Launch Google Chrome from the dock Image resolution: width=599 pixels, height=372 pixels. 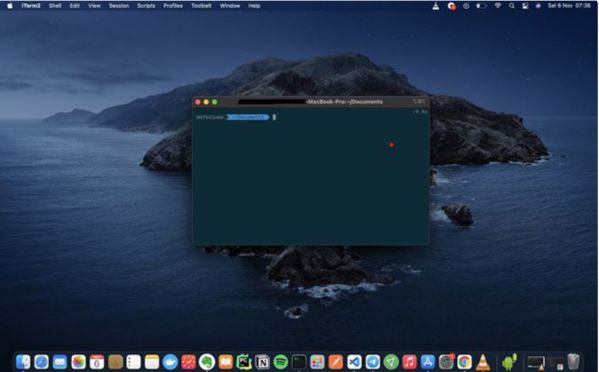(465, 361)
